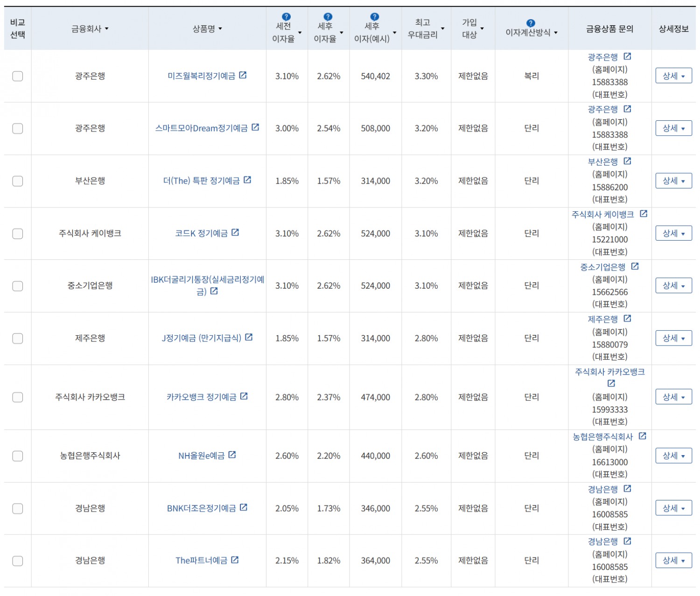700x596 pixels.
Task: Open NH올원e예금 product link
Action: point(202,456)
